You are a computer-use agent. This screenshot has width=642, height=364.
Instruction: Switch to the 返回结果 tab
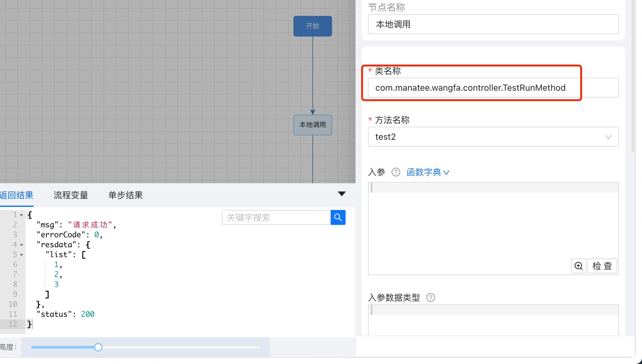pos(16,195)
